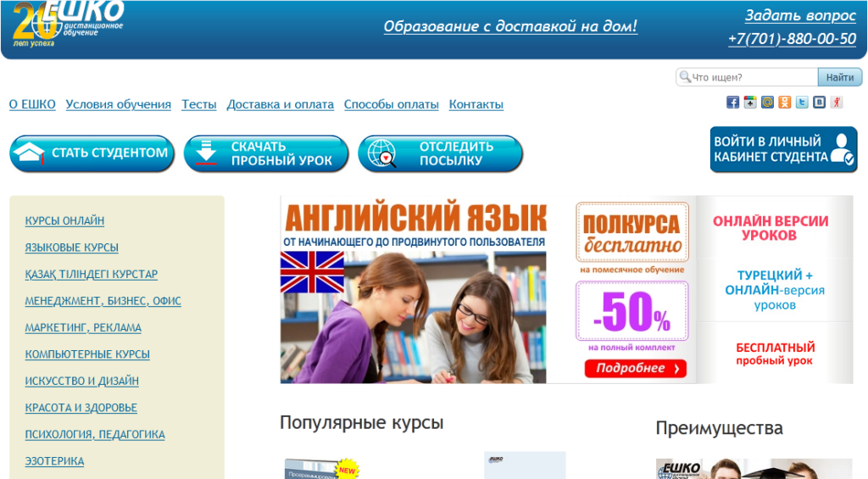Click the red 'Подробнее' banner button
The image size is (868, 479).
[636, 368]
